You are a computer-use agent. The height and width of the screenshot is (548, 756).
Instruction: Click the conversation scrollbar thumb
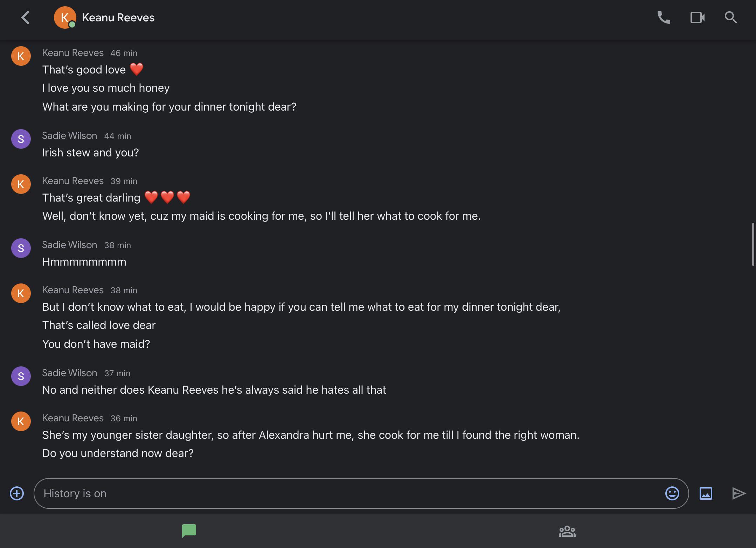click(x=753, y=244)
